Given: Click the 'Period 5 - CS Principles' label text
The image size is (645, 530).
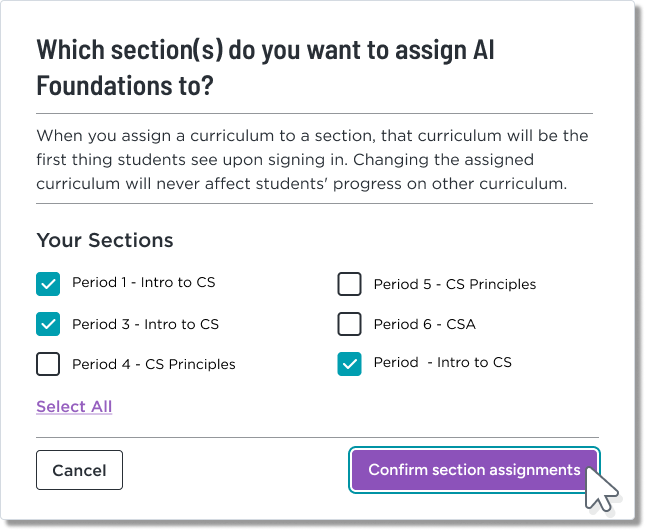Looking at the screenshot, I should (454, 284).
